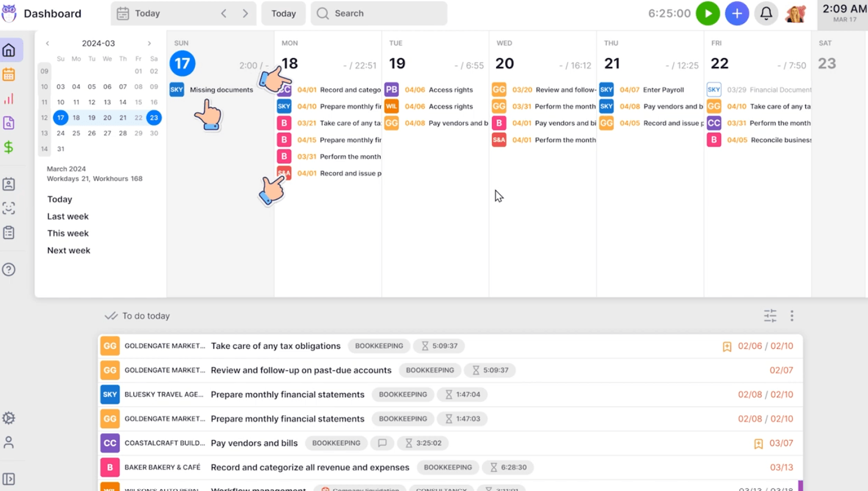Image resolution: width=868 pixels, height=491 pixels.
Task: Open Thursday 21 day header
Action: [612, 63]
